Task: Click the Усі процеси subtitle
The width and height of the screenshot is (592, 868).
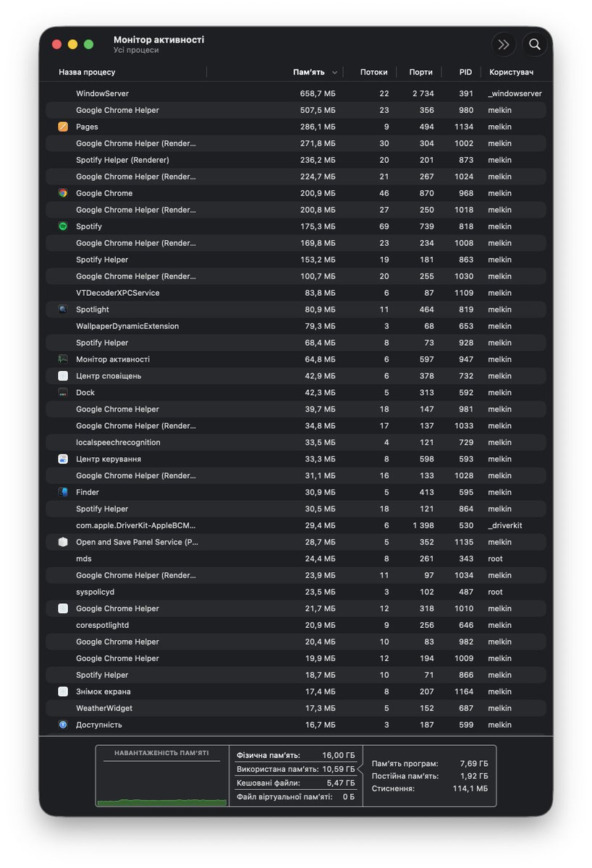Action: click(136, 51)
